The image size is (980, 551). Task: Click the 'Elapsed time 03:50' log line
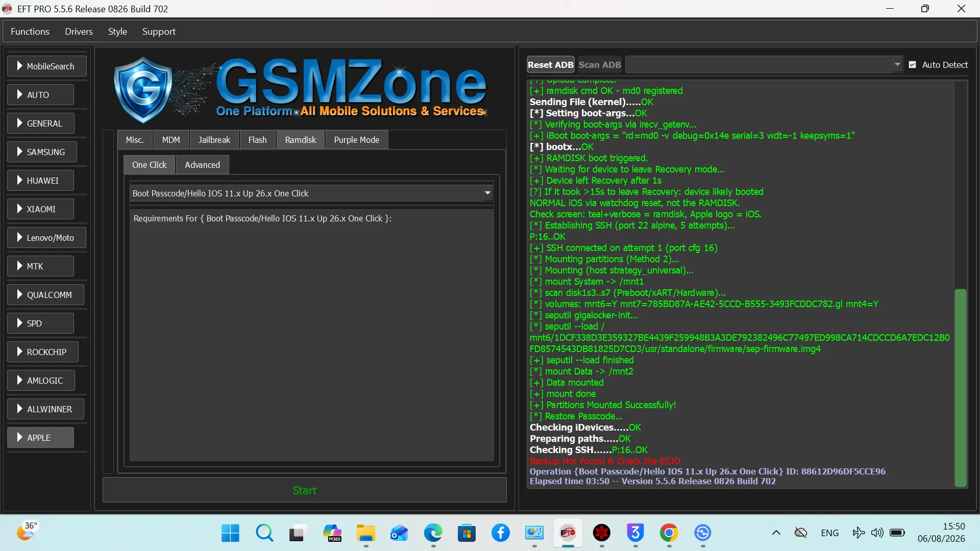coord(653,481)
